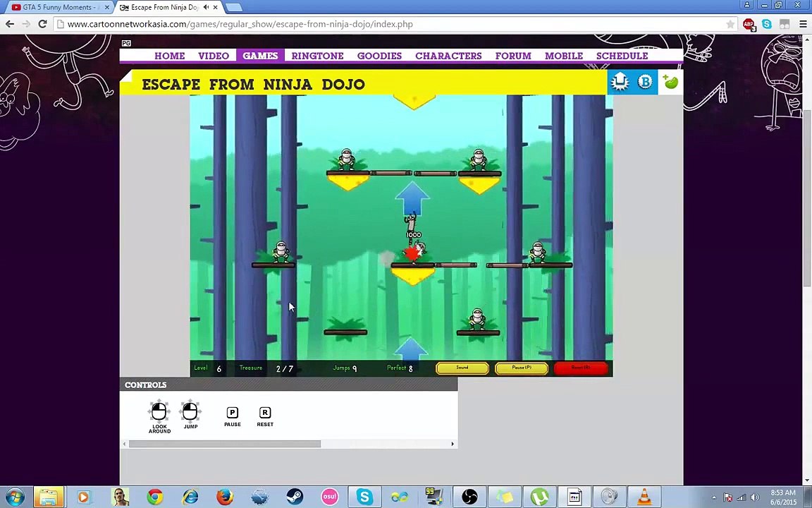Open Internet Explorer from taskbar
Screen dimensions: 812x508
(190, 497)
